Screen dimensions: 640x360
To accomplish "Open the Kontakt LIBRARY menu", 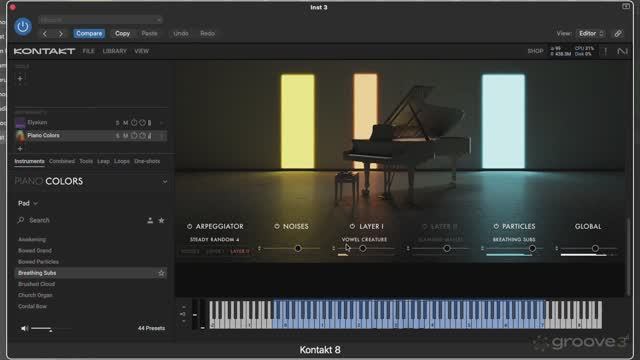I will pyautogui.click(x=115, y=51).
